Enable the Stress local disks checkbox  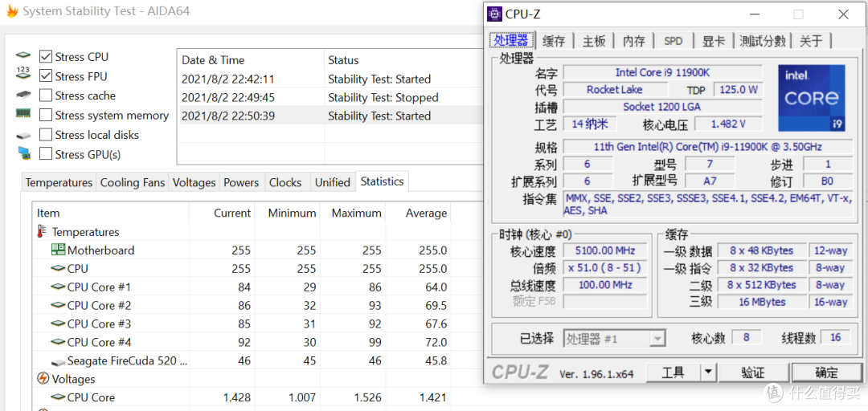(46, 134)
